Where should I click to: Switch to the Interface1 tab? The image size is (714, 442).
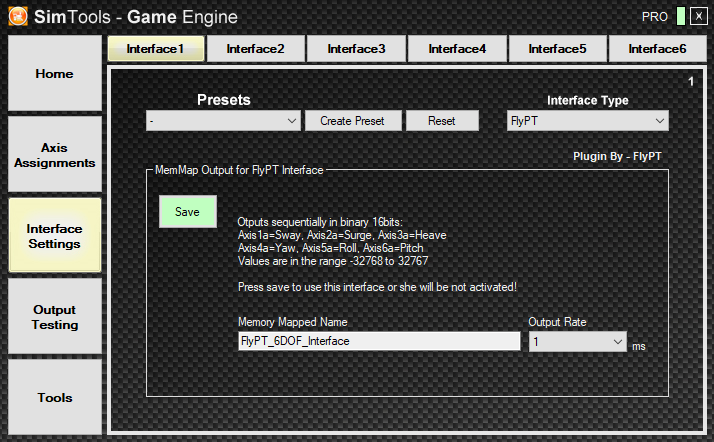coord(156,48)
